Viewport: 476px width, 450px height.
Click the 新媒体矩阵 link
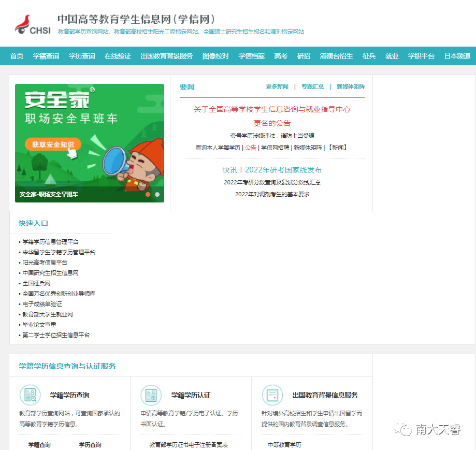pos(350,86)
